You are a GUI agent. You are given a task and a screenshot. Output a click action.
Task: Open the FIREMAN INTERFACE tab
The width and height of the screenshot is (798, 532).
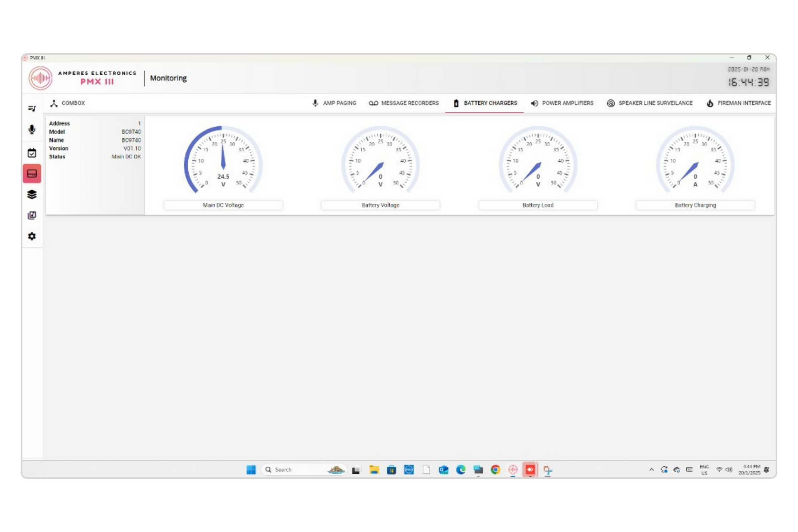tap(738, 103)
